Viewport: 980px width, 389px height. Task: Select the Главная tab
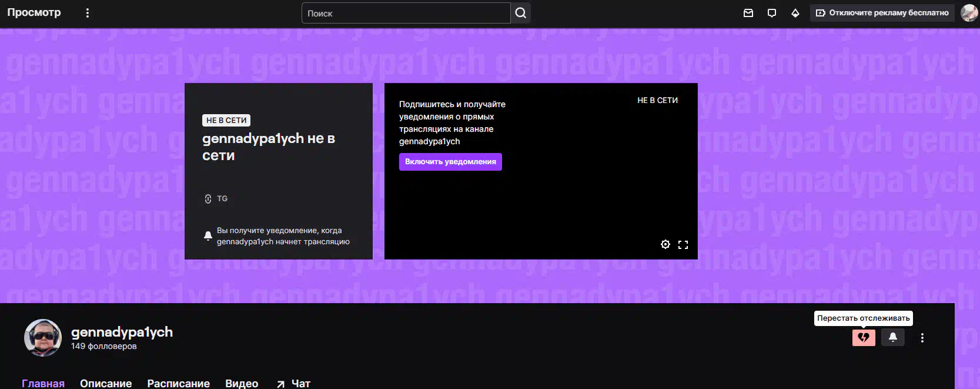coord(43,383)
